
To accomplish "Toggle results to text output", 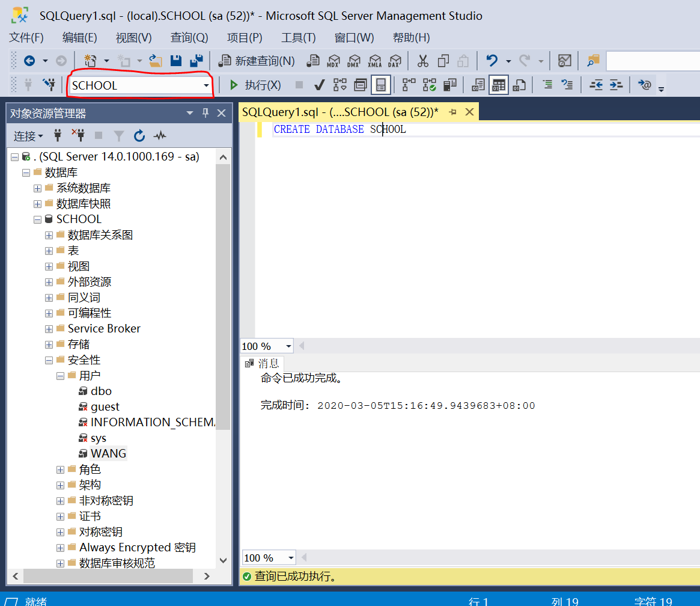I will point(478,84).
